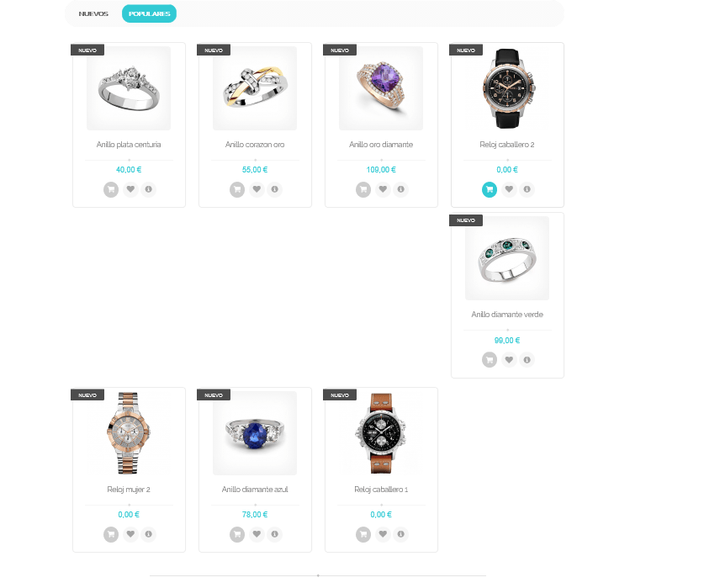This screenshot has width=704, height=588.
Task: Switch to the Nuevos tab
Action: point(93,14)
